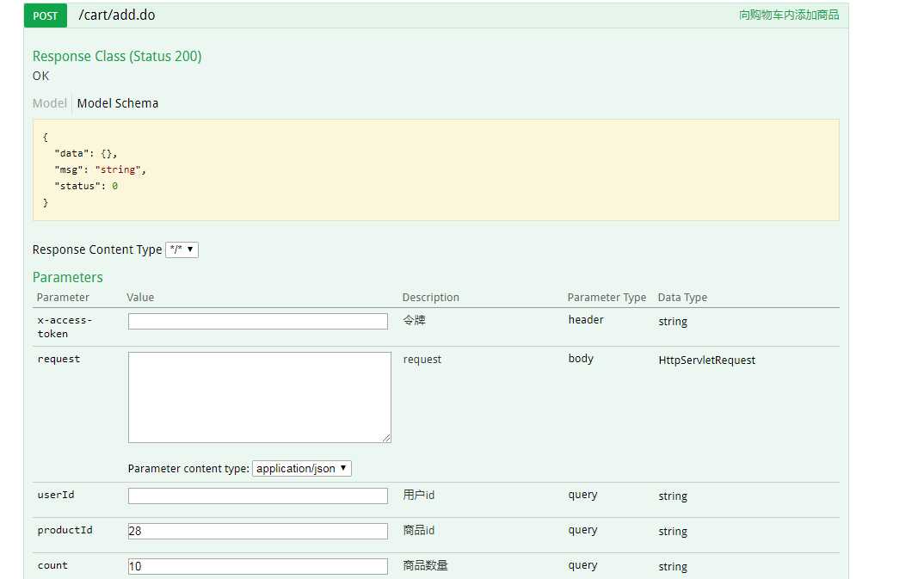The image size is (924, 579).
Task: Click the green POST method badge
Action: click(x=46, y=15)
